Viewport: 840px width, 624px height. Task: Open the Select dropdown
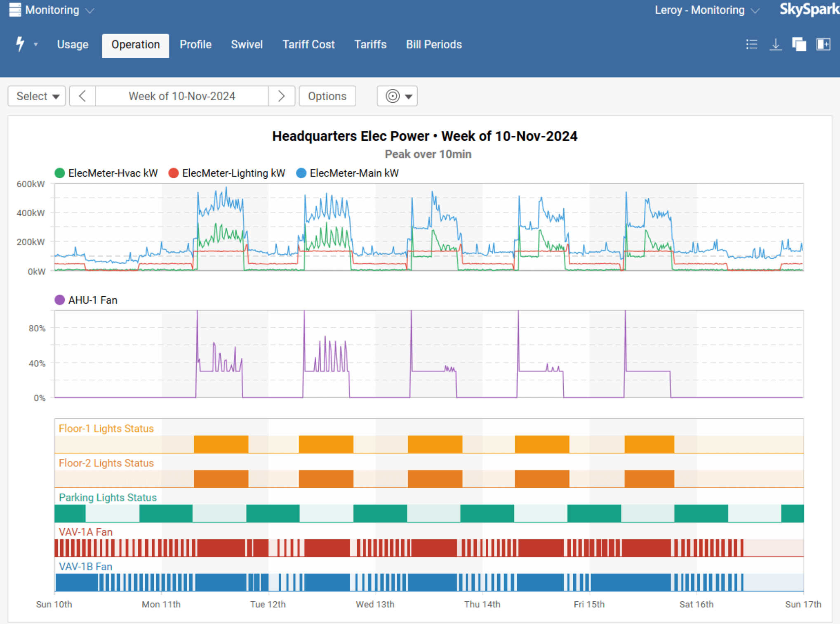(x=37, y=96)
